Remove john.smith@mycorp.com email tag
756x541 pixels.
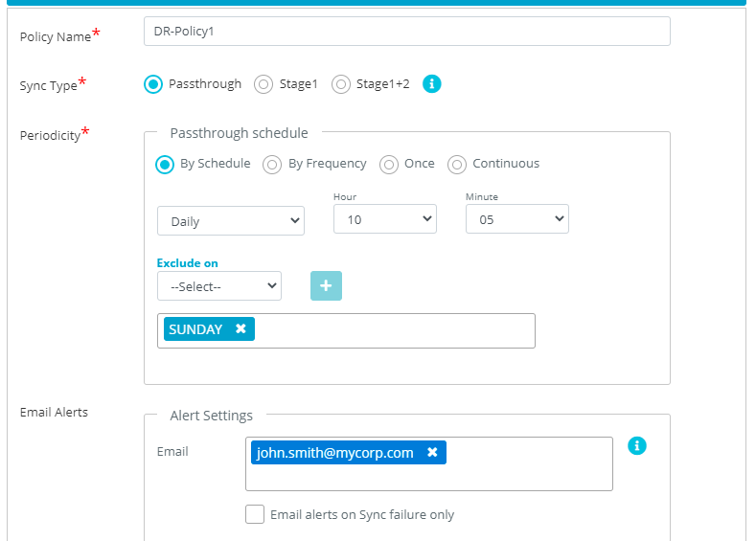(432, 453)
